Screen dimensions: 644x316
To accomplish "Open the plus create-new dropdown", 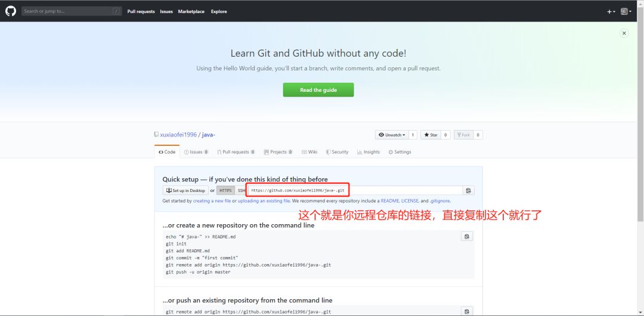I will coord(611,11).
